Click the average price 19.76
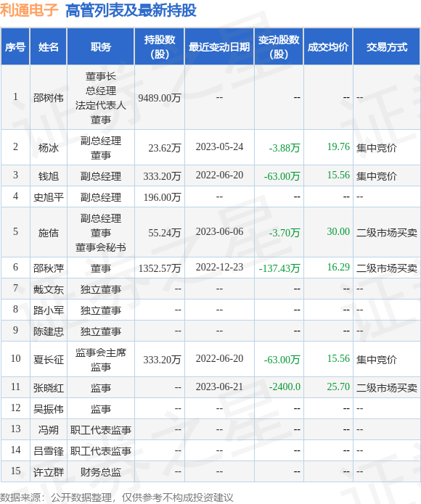Viewport: 421px width, 504px height. 338,146
